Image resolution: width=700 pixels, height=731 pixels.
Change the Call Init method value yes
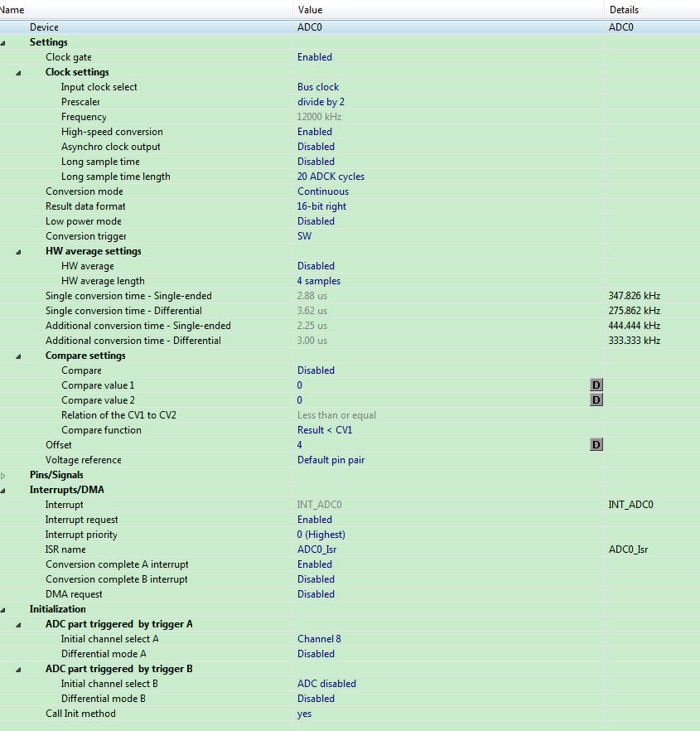[x=304, y=714]
